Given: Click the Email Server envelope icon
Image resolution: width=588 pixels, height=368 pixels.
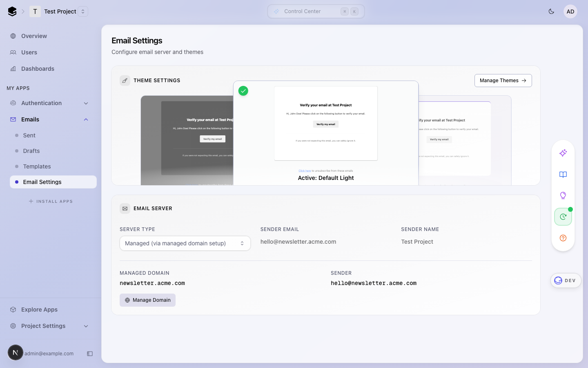Looking at the screenshot, I should click(125, 209).
